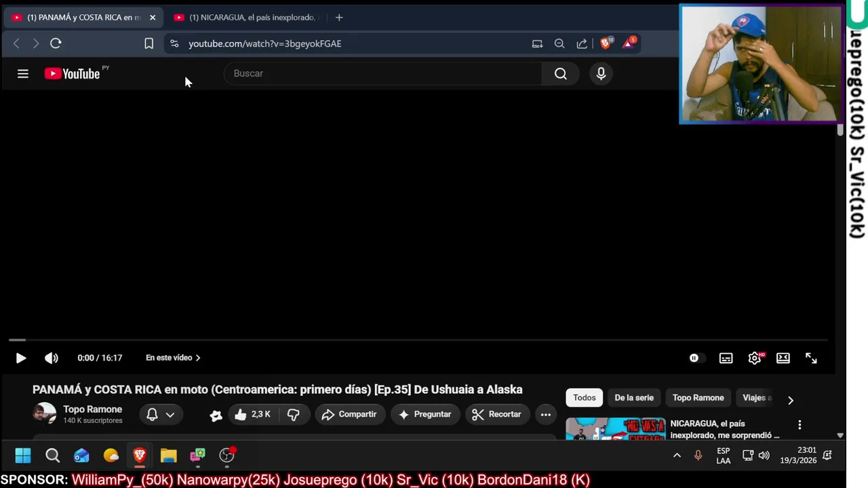Select the Topo Ramone filter chip
Image resolution: width=868 pixels, height=488 pixels.
coord(698,398)
